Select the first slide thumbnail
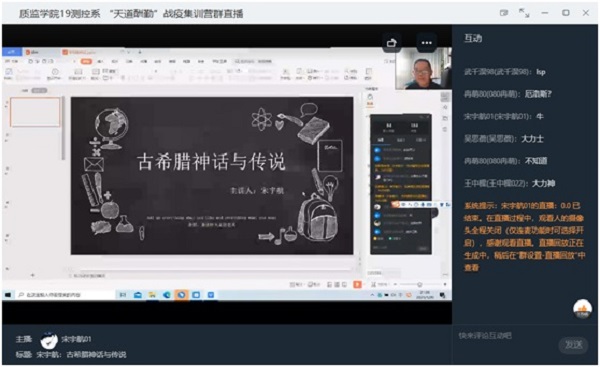Viewport: 600px width, 367px height. pos(35,112)
